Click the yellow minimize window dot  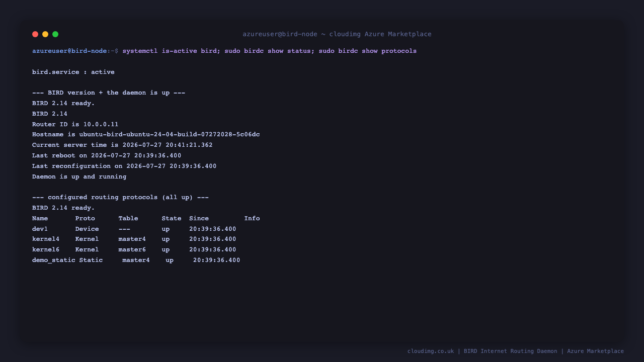pyautogui.click(x=45, y=34)
